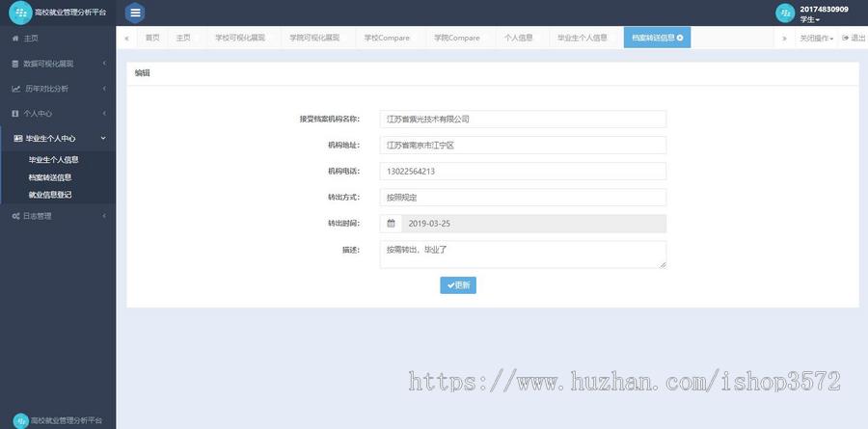Click the user avatar icon at top right

(x=785, y=13)
